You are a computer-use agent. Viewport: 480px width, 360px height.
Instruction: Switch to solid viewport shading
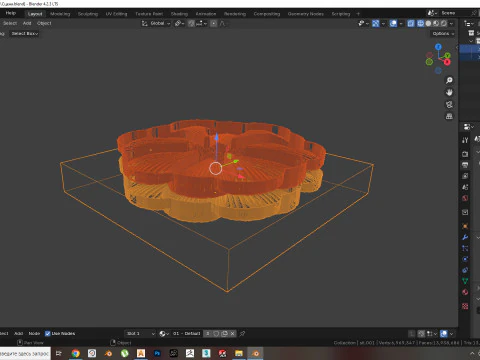click(x=428, y=23)
